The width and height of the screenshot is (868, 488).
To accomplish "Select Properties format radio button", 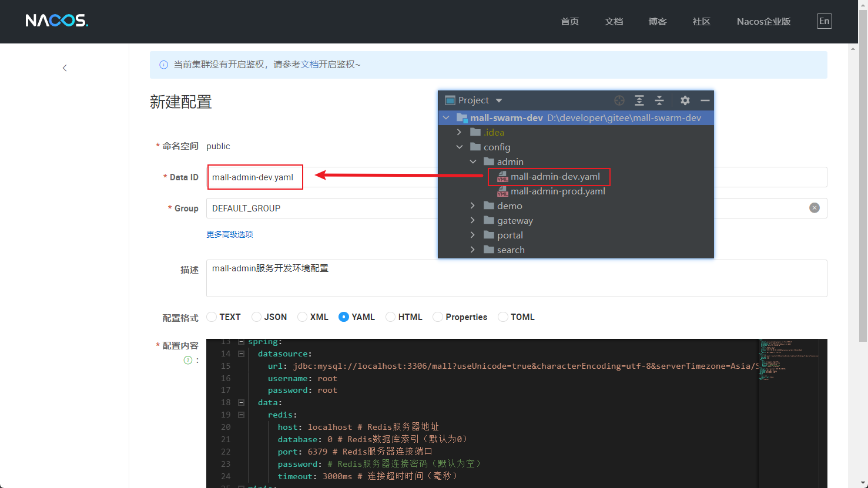I will pos(437,317).
